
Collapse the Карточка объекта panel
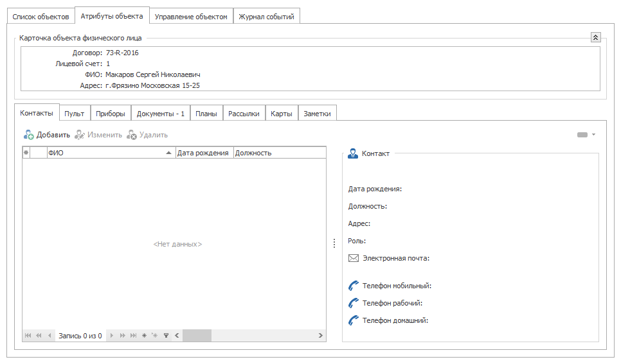[x=595, y=37]
